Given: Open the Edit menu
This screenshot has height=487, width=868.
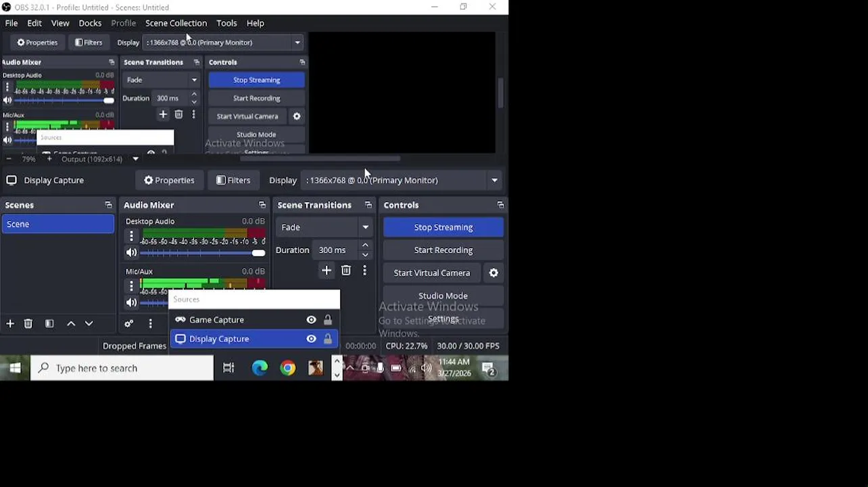Looking at the screenshot, I should point(34,23).
